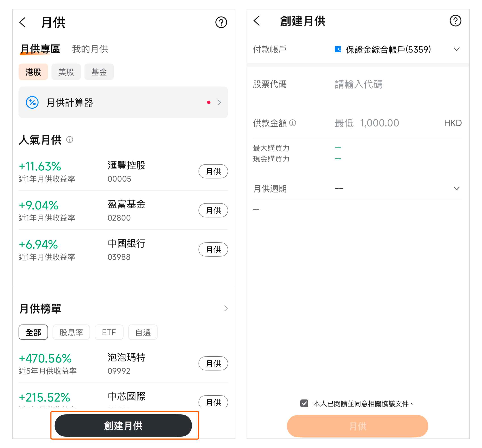This screenshot has height=448, width=482.
Task: Switch to the 我的月供 tab
Action: (90, 49)
